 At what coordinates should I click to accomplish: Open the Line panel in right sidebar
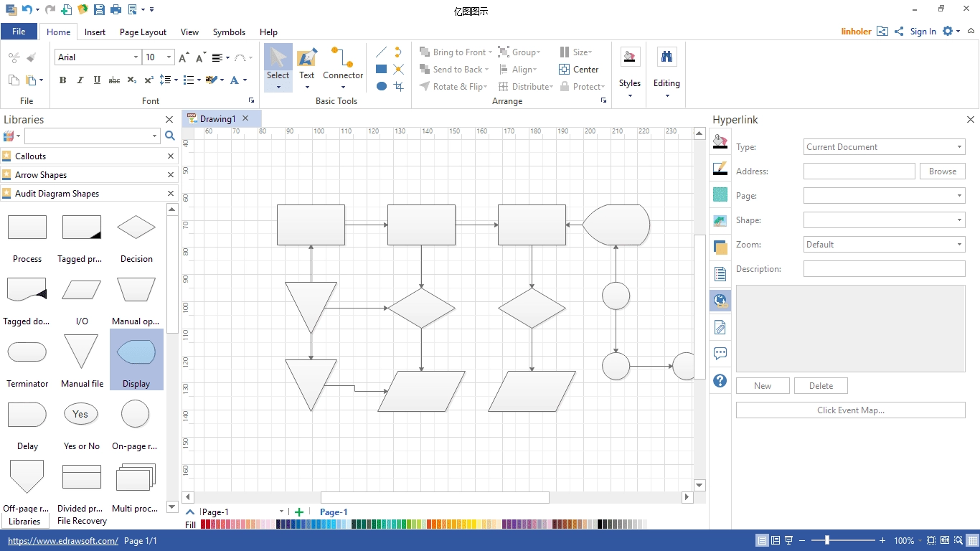pyautogui.click(x=720, y=169)
